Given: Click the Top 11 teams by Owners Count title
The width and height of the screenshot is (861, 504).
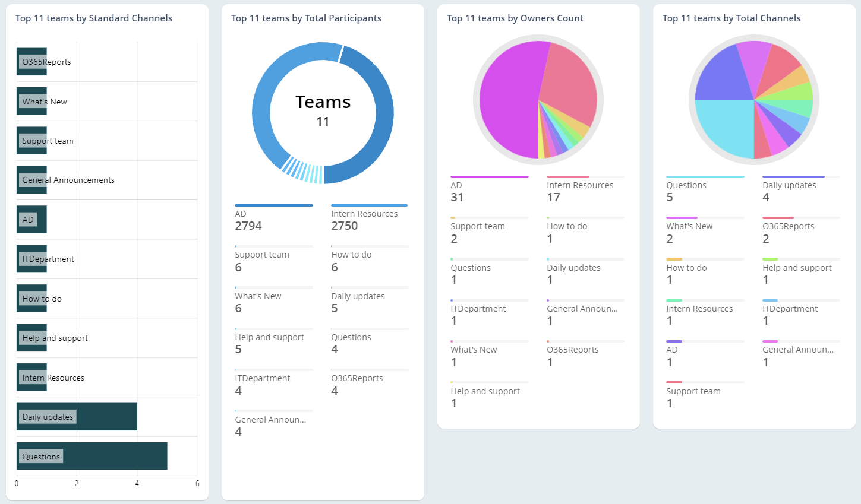Looking at the screenshot, I should [x=515, y=18].
